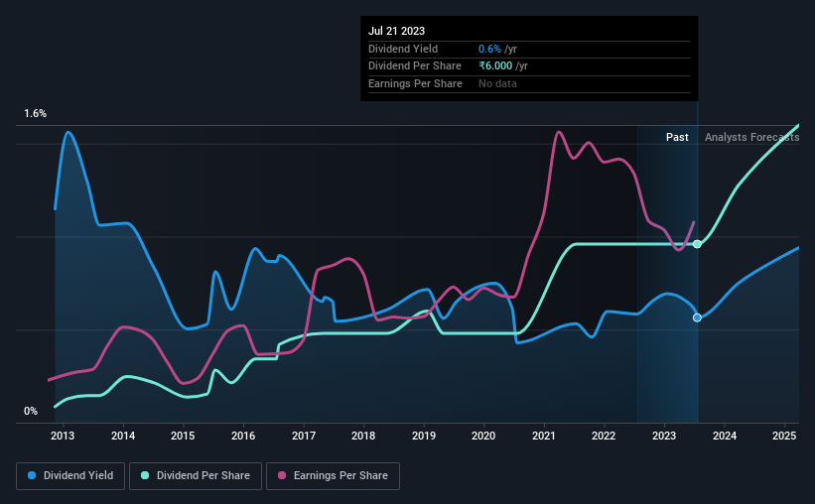Click the 2025 x-axis year label

tap(784, 436)
